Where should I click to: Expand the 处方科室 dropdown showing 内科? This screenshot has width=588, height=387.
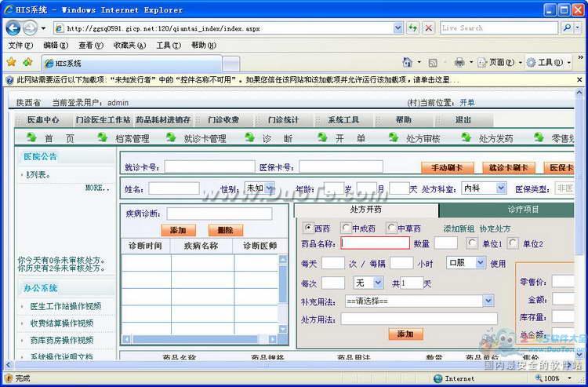pos(499,188)
